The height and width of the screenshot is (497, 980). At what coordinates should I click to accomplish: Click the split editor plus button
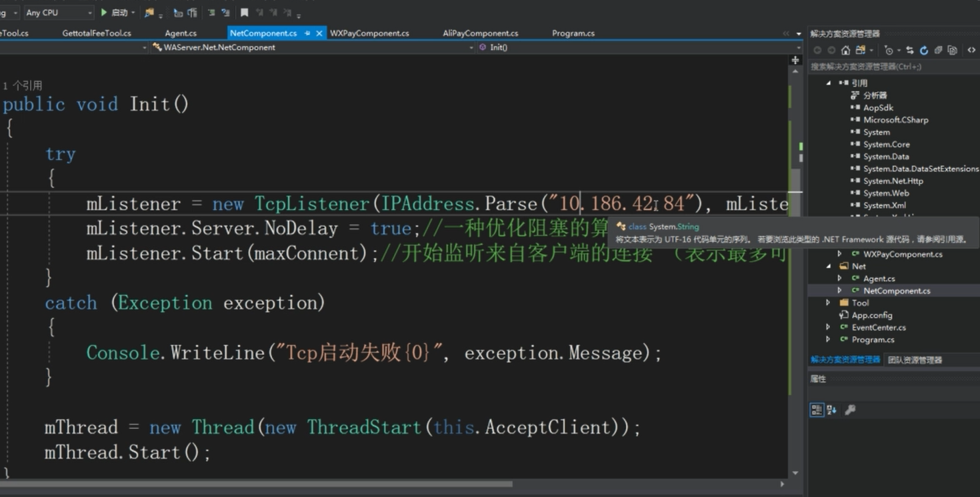coord(795,61)
